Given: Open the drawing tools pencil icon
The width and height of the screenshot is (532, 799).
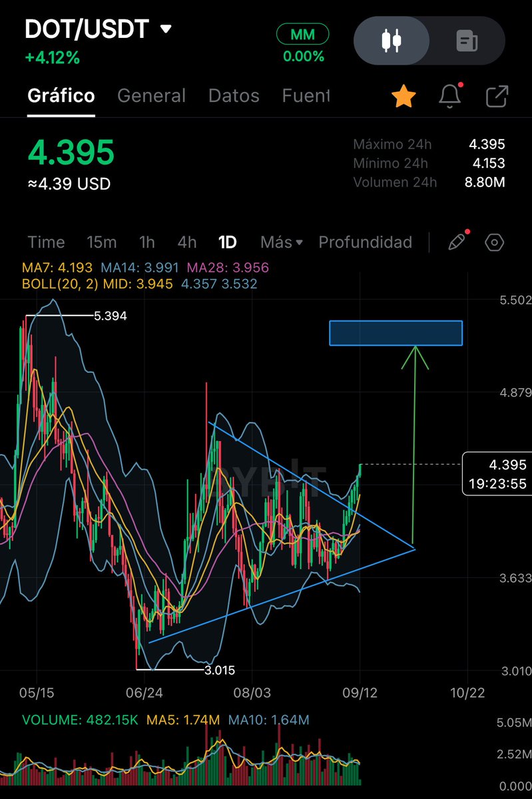Looking at the screenshot, I should tap(457, 241).
